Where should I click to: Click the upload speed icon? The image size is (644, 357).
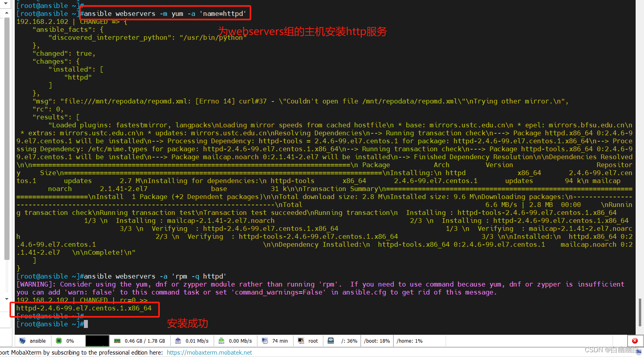178,341
